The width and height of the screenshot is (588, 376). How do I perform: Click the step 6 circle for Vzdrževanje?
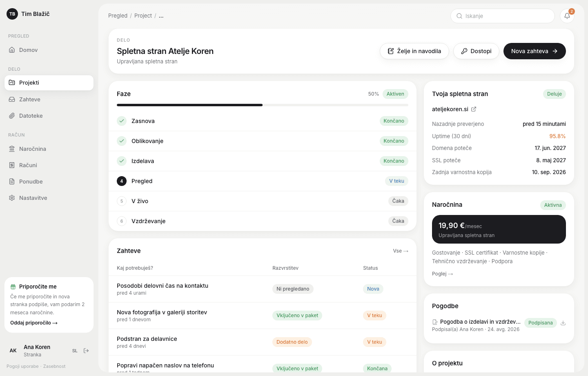(122, 221)
